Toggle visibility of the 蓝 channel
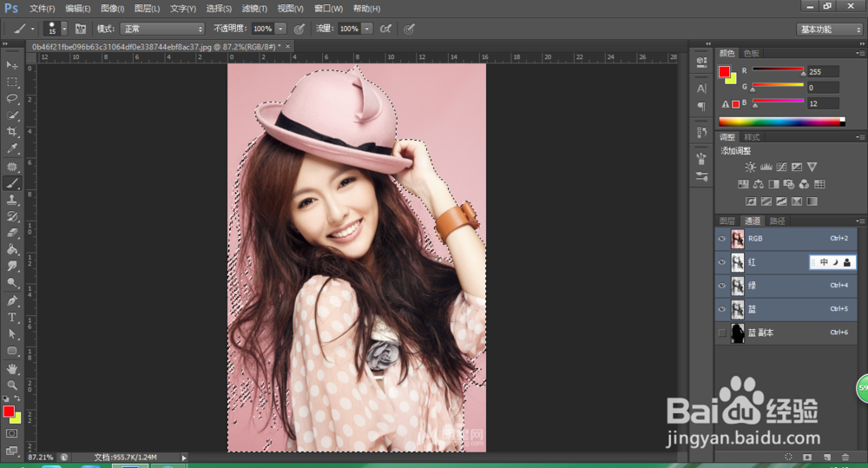The width and height of the screenshot is (868, 468). click(722, 309)
